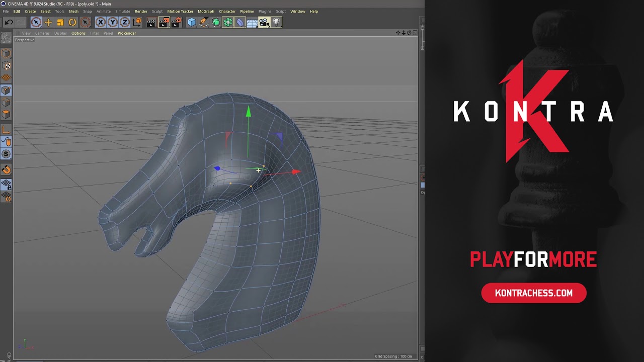
Task: Click the Make Editable icon
Action: pyautogui.click(x=6, y=38)
